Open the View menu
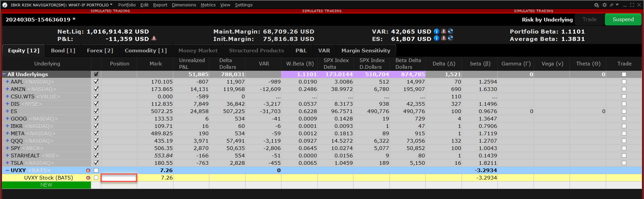This screenshot has height=199, width=644. coord(225,5)
